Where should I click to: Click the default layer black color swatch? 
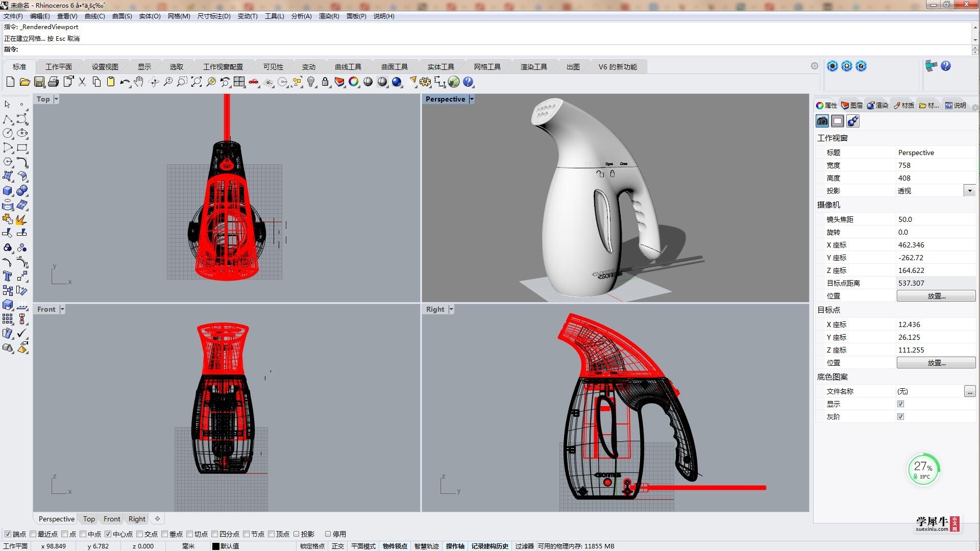215,546
